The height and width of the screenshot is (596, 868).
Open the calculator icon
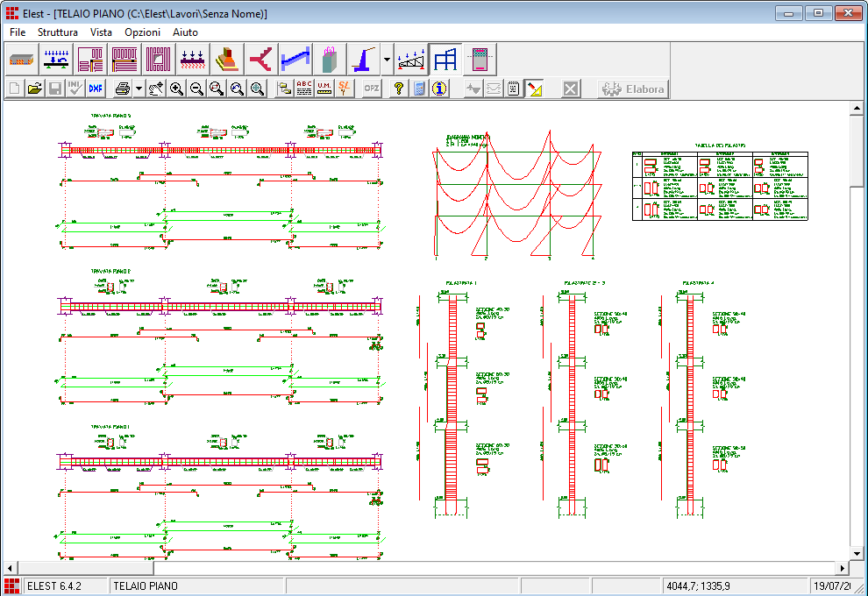[x=419, y=89]
